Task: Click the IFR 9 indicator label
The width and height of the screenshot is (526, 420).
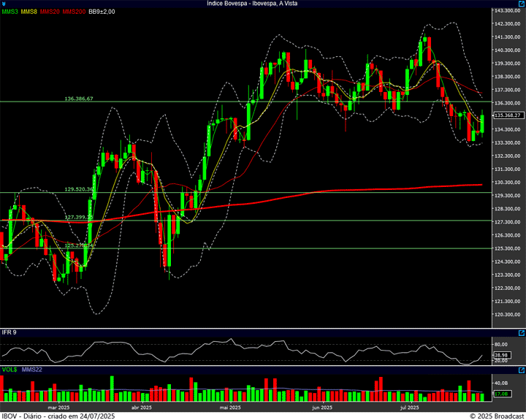Action: point(9,332)
